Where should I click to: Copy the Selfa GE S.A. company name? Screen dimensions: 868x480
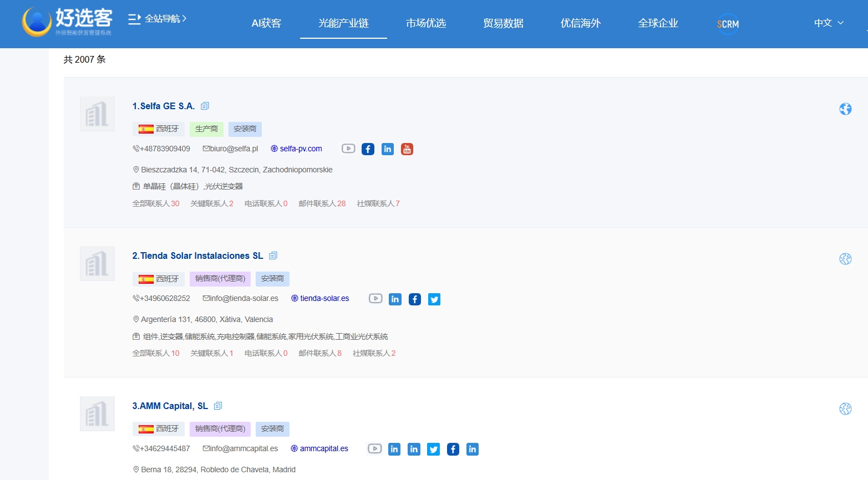pos(205,106)
